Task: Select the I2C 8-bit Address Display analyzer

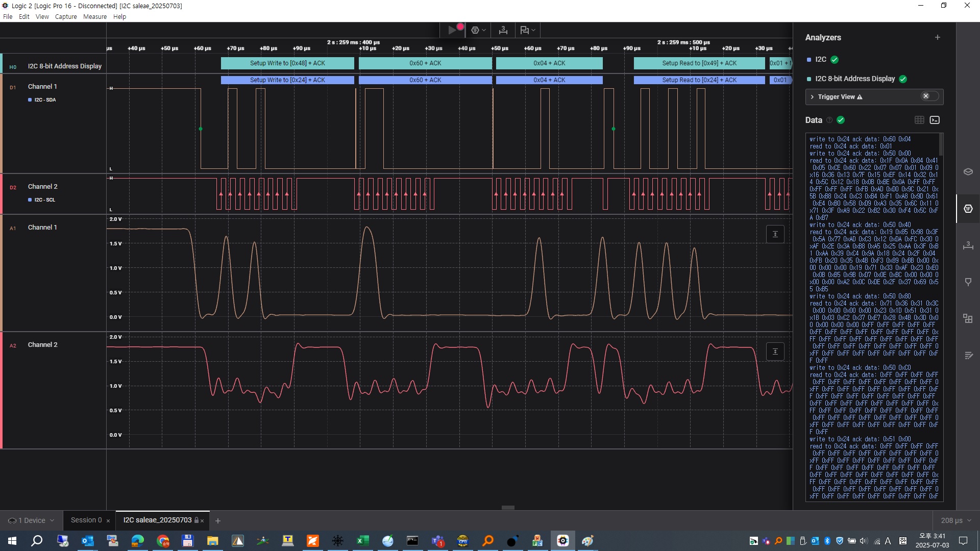Action: pyautogui.click(x=854, y=79)
